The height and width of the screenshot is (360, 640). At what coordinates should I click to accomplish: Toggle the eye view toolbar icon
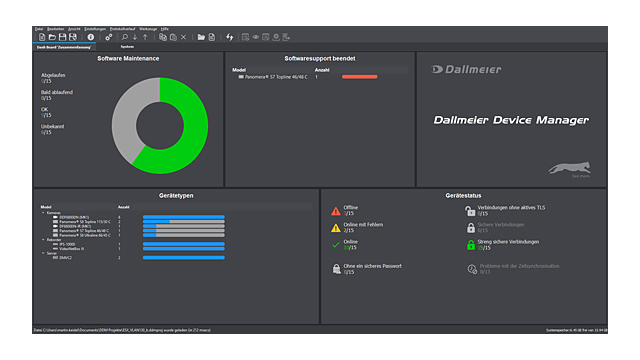point(256,37)
